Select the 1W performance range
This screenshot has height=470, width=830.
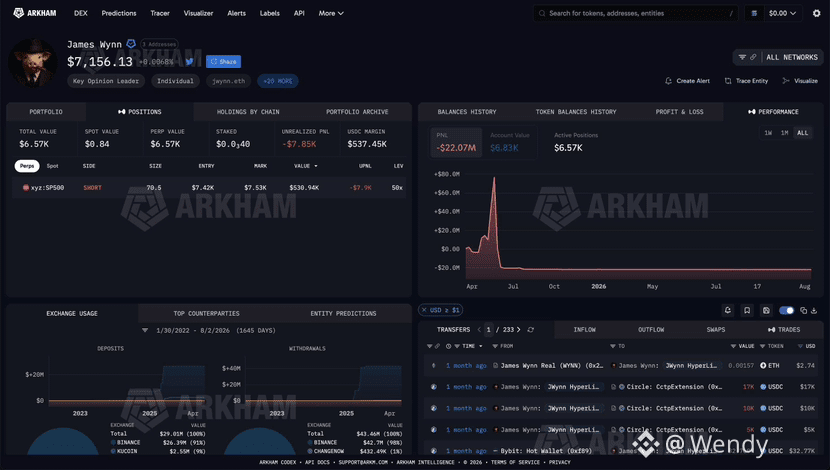[768, 133]
